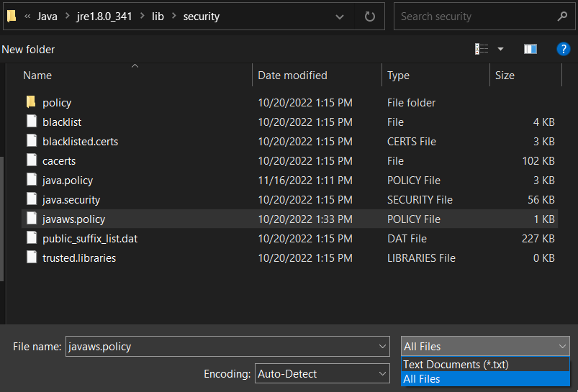
Task: Select the public_suffix_list.dat file name
Action: 90,239
